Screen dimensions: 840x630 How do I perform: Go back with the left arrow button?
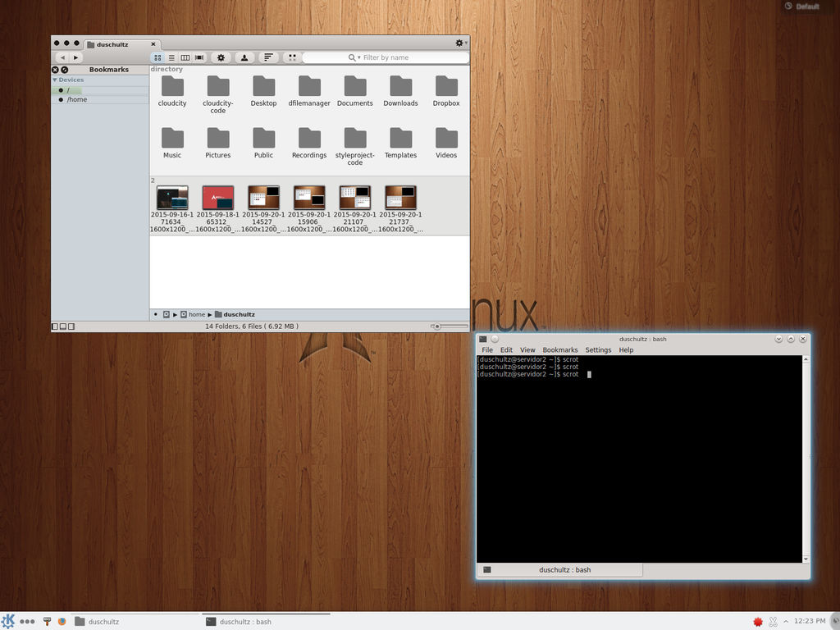62,57
